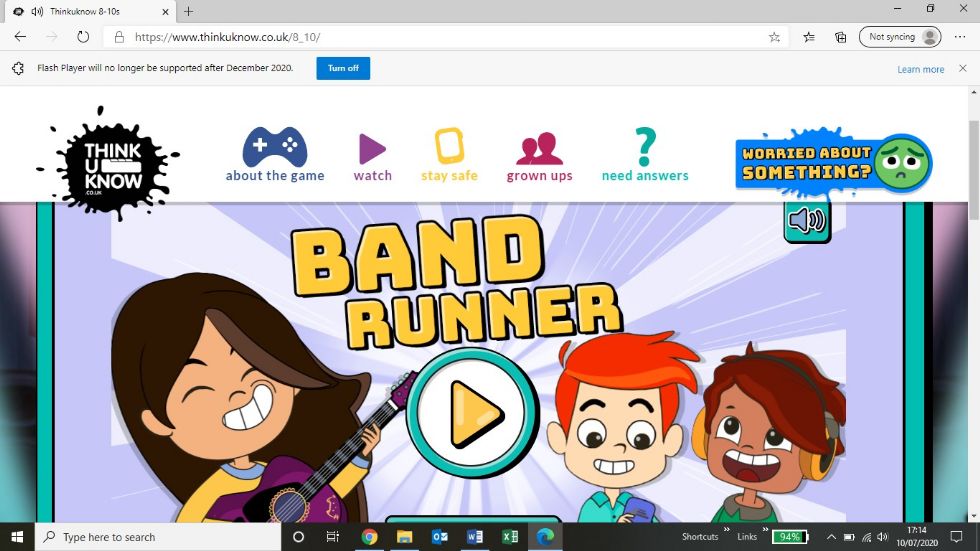Open Learn more about Flash support
The image size is (980, 551).
921,69
